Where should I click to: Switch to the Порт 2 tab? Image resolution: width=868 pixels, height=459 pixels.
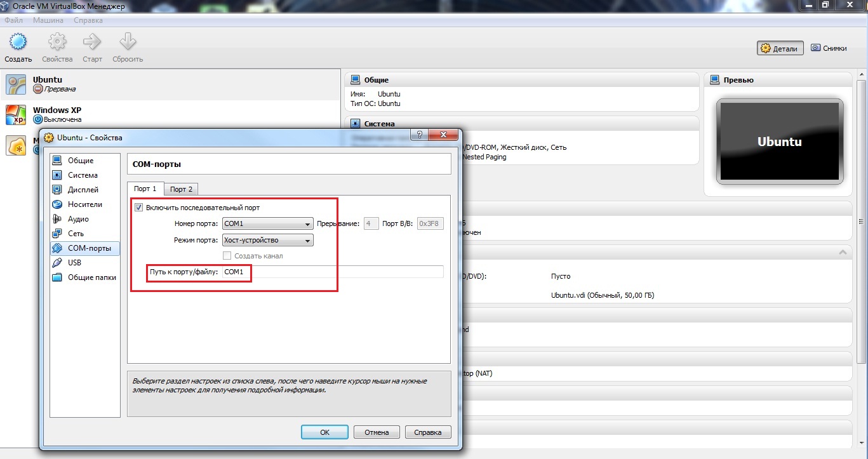[181, 189]
